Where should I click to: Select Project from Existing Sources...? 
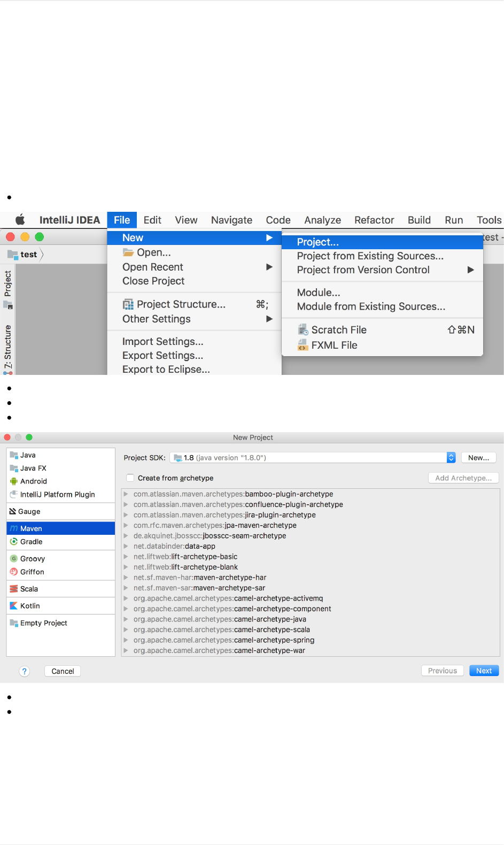click(x=382, y=256)
